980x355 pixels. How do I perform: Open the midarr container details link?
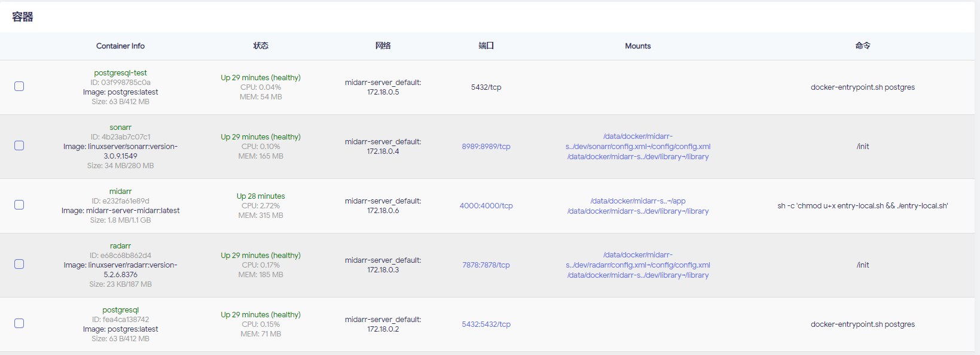tap(120, 192)
